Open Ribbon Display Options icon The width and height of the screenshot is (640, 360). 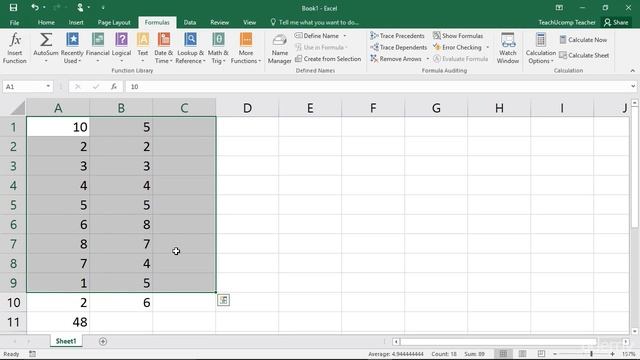[x=559, y=8]
